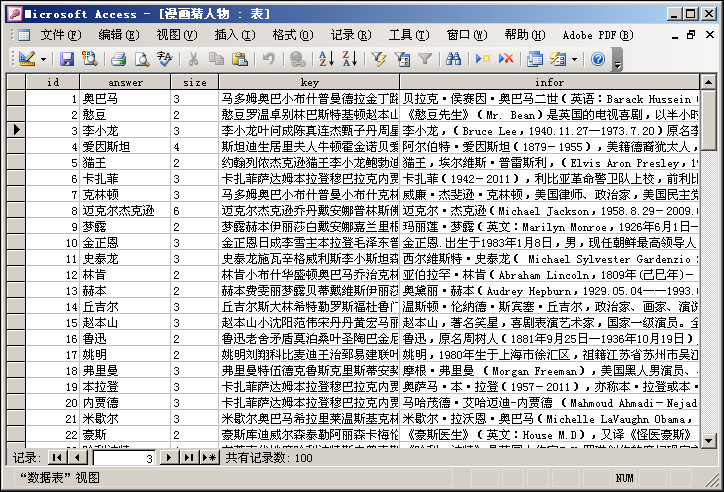Click the Undo arrow icon
Image resolution: width=724 pixels, height=492 pixels.
click(268, 59)
